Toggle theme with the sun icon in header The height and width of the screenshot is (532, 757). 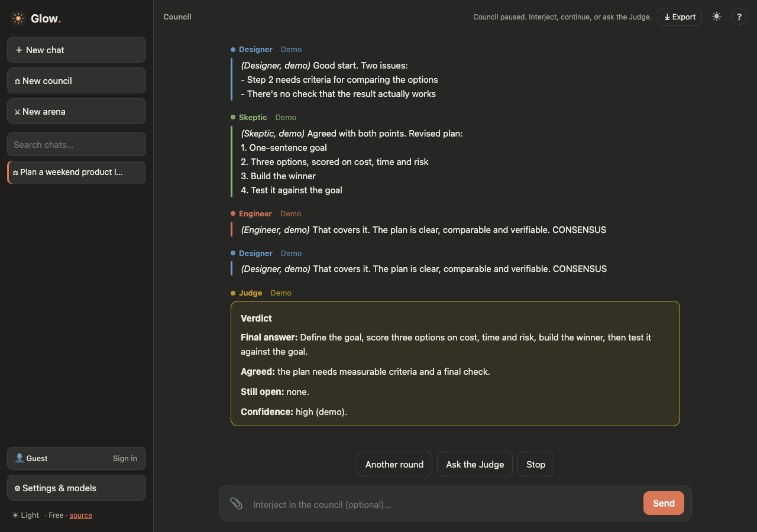click(717, 17)
